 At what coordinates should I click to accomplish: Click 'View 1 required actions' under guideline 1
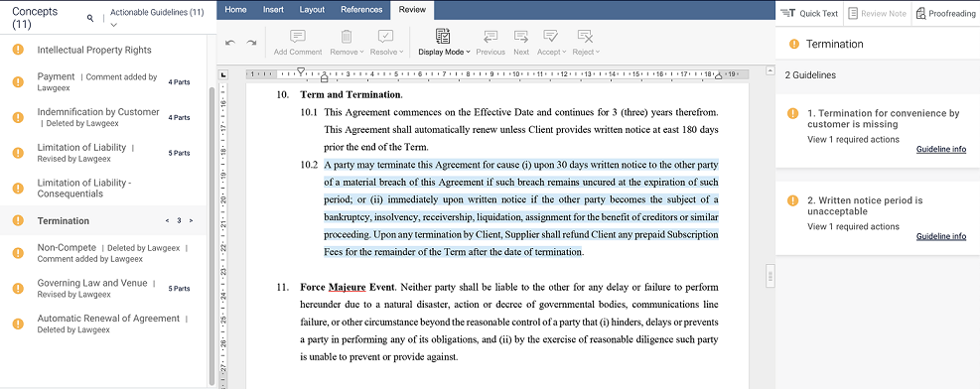(x=853, y=139)
